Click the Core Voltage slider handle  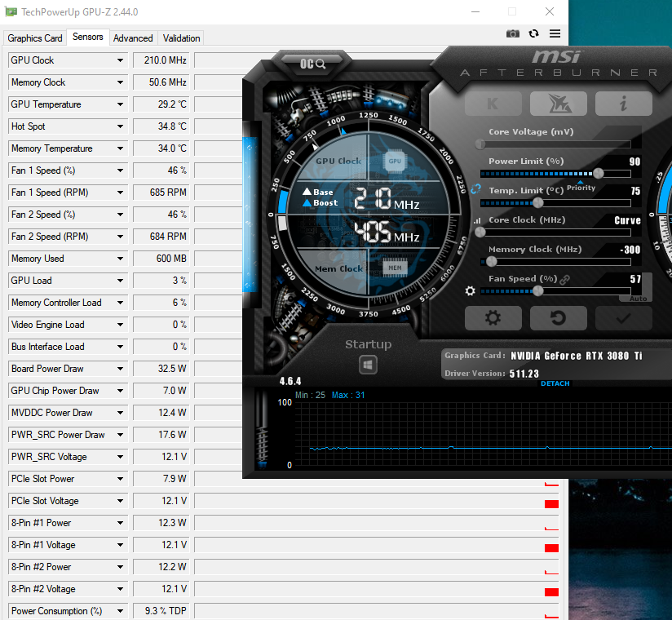point(480,144)
